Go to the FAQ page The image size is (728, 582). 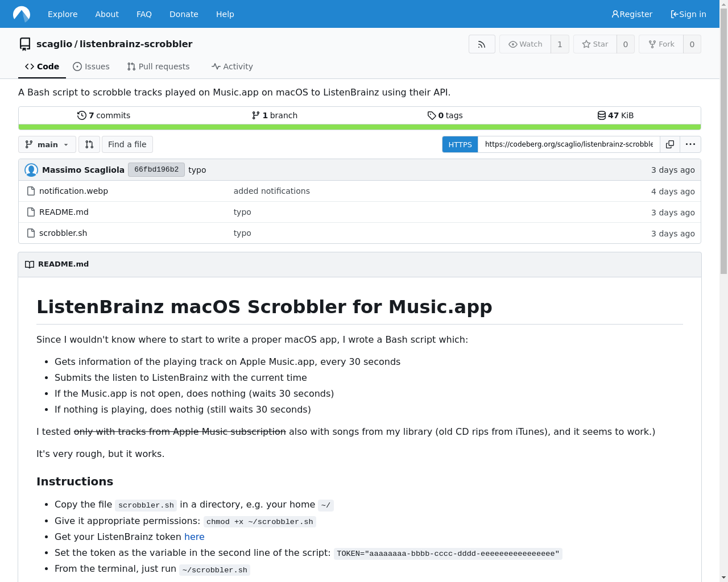coord(144,14)
